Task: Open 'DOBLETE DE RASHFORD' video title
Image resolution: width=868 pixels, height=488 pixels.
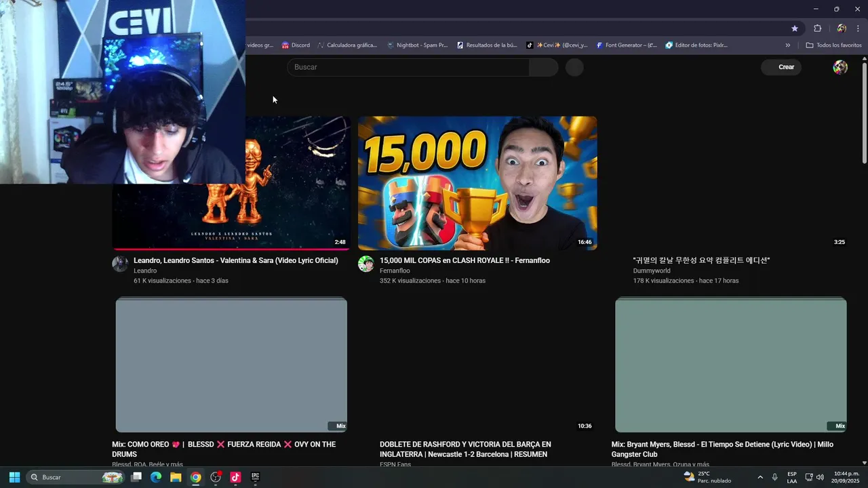Action: (x=465, y=449)
